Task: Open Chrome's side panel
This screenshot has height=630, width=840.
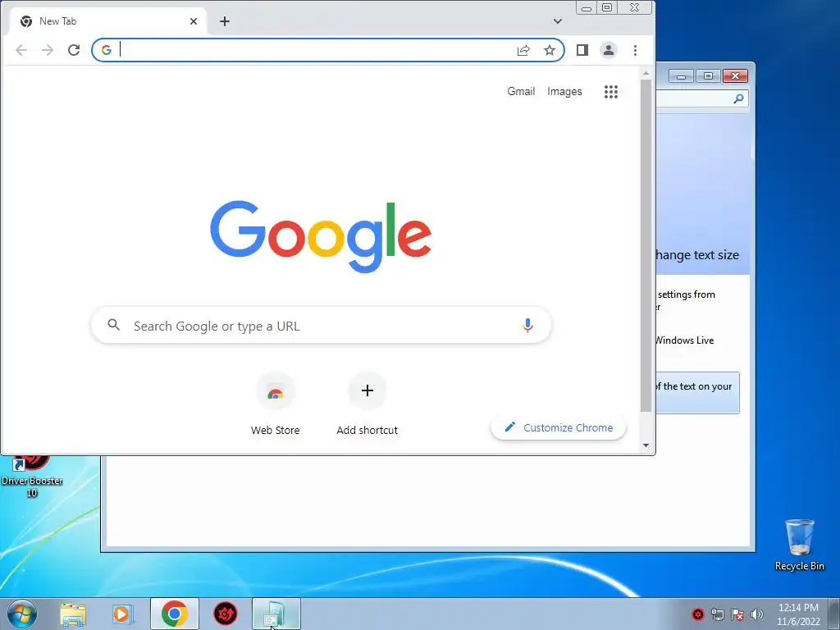Action: tap(582, 50)
